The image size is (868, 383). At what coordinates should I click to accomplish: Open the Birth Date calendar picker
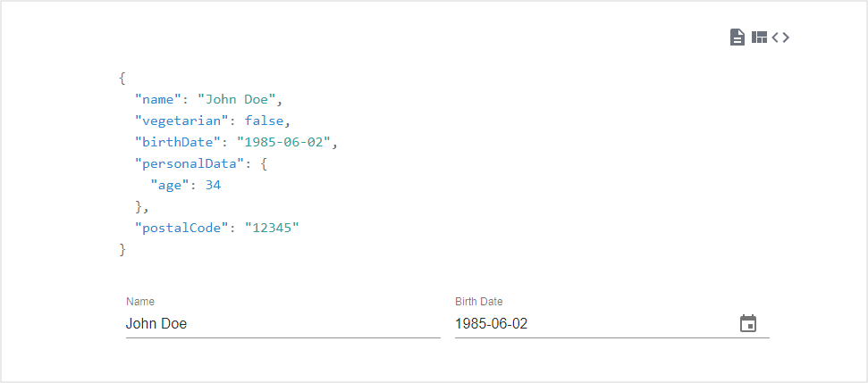[x=748, y=324]
